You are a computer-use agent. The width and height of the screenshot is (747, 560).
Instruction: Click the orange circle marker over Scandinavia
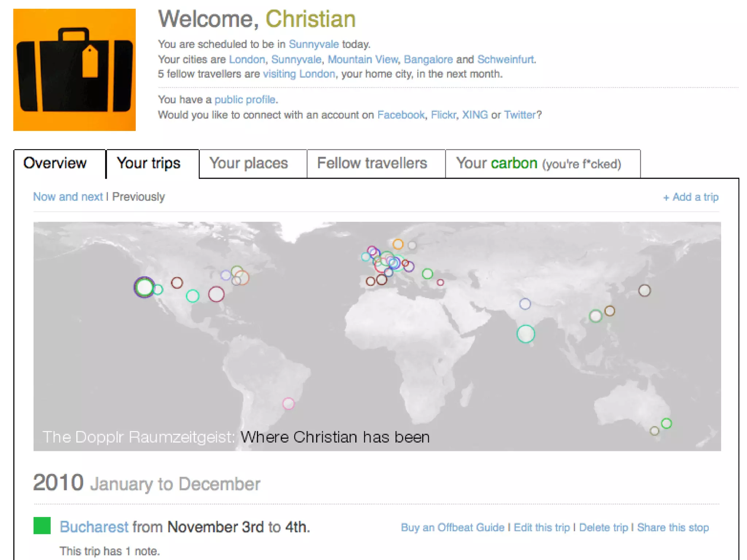click(x=398, y=244)
